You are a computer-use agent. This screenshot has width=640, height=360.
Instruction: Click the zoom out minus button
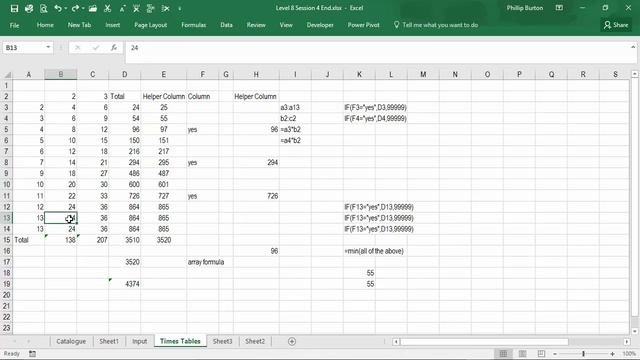[555, 354]
